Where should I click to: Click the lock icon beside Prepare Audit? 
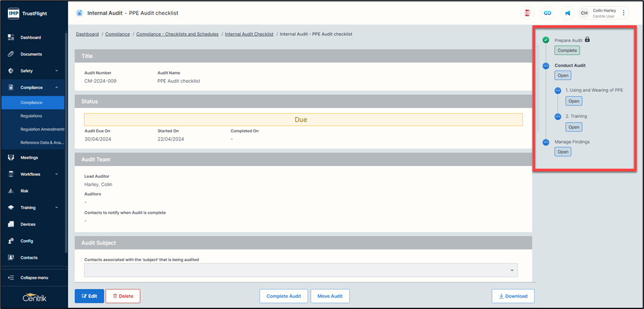tap(588, 40)
